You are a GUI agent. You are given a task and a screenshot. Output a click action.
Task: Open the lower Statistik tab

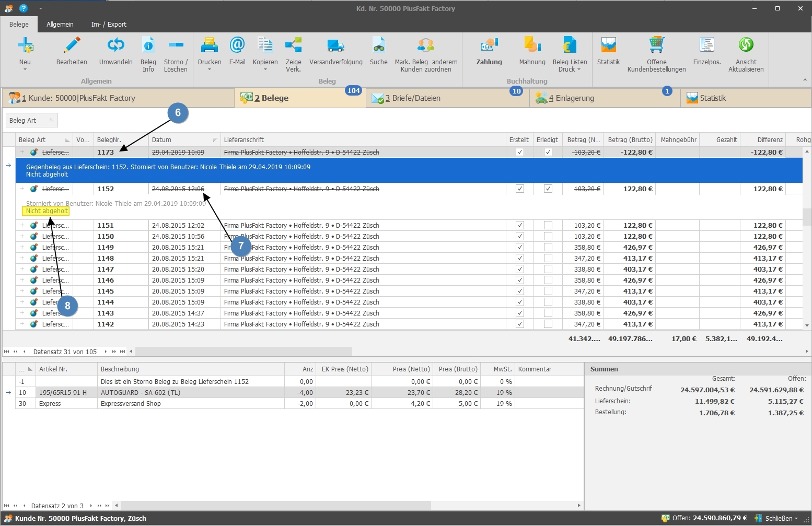pos(745,98)
